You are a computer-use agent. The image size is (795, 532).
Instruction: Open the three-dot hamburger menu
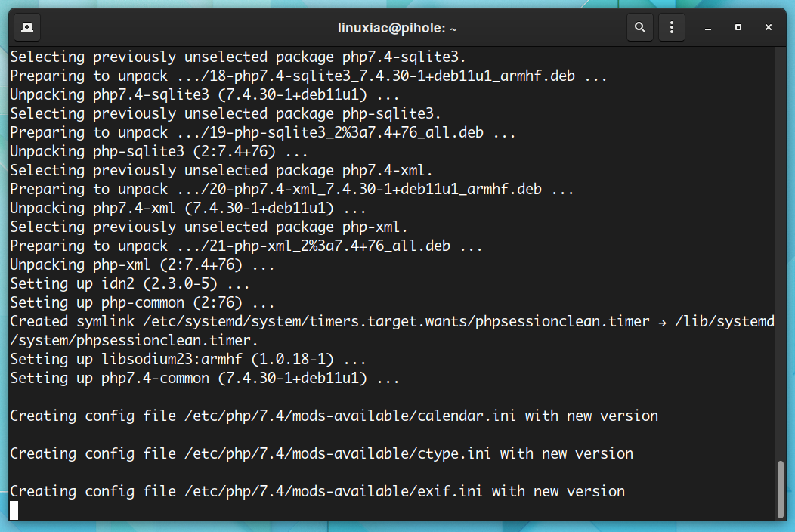click(x=671, y=27)
